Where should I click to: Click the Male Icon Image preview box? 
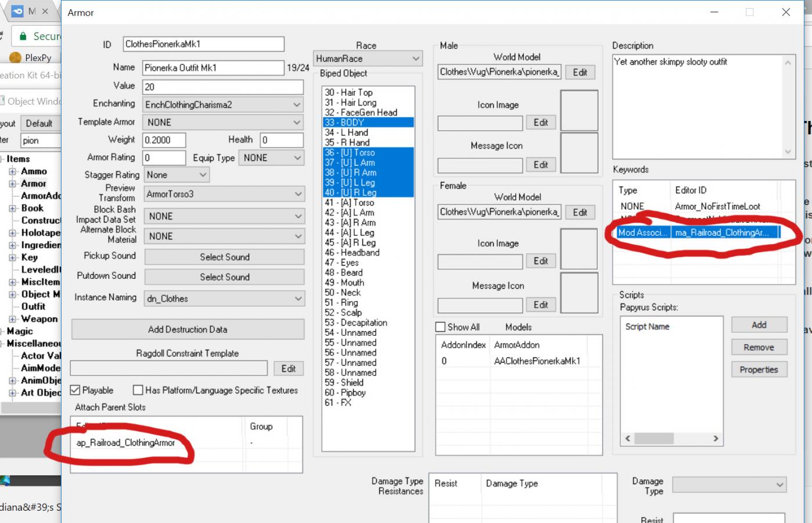(579, 110)
